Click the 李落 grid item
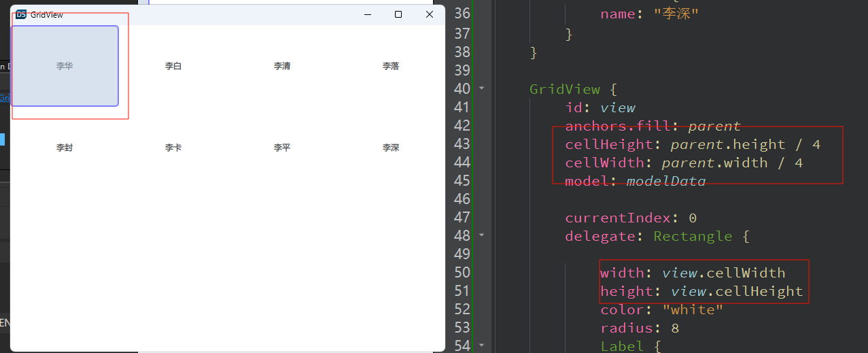Image resolution: width=868 pixels, height=353 pixels. coord(391,66)
